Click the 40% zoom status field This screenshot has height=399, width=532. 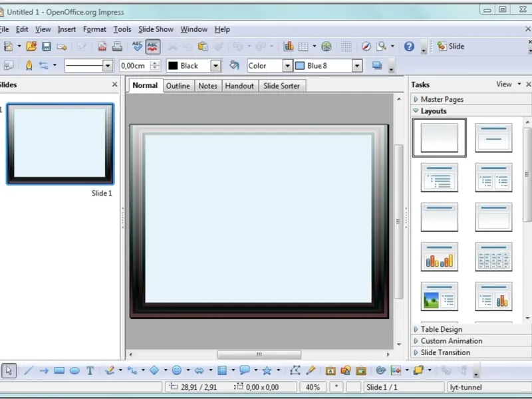point(313,387)
